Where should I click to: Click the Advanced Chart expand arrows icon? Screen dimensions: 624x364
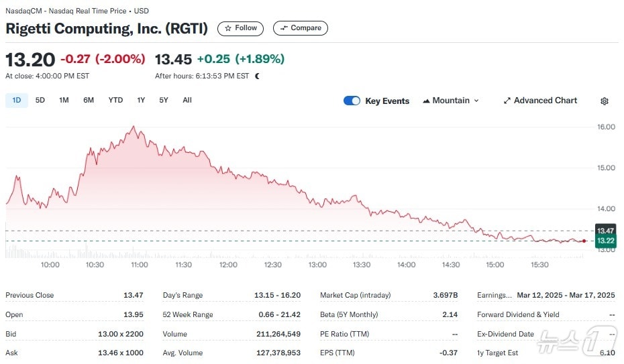(507, 101)
